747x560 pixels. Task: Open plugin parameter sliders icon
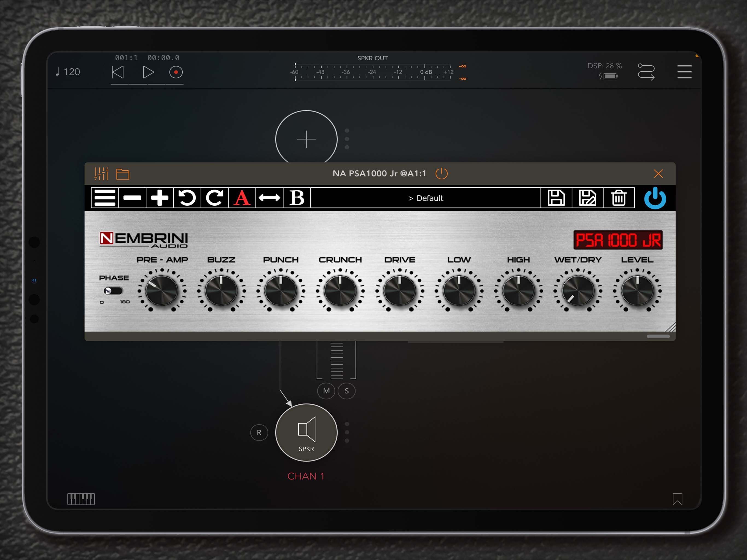(x=101, y=174)
